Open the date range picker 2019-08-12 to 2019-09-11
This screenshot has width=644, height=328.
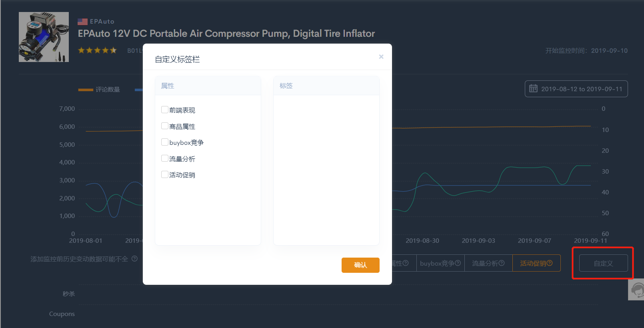point(576,89)
